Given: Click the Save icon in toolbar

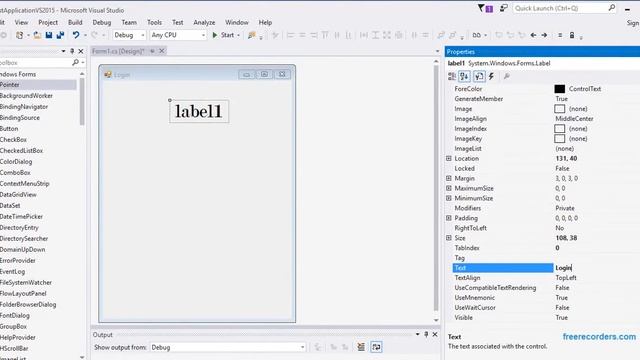Looking at the screenshot, I should click(x=49, y=36).
